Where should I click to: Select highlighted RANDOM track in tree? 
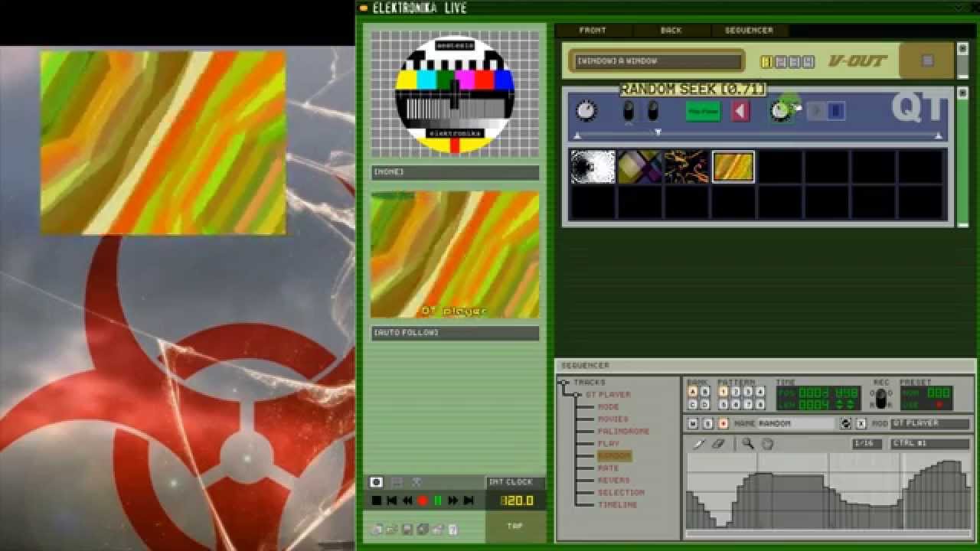coord(614,456)
